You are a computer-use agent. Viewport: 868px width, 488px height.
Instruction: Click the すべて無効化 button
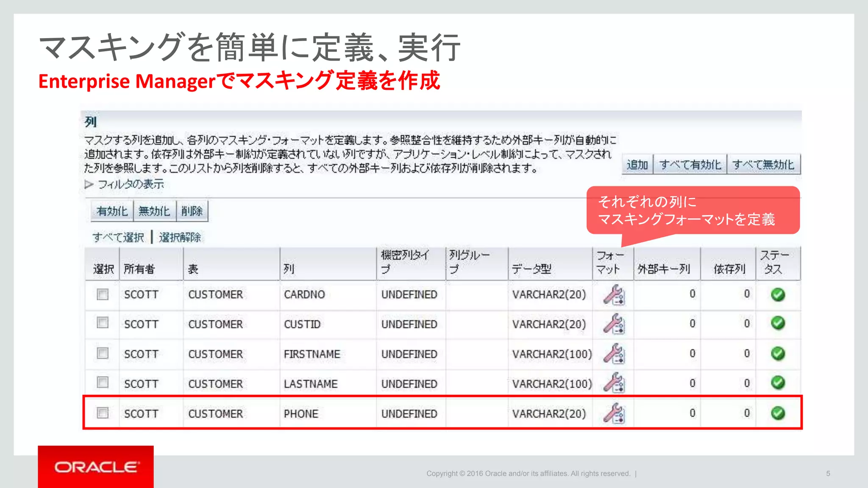pos(763,164)
